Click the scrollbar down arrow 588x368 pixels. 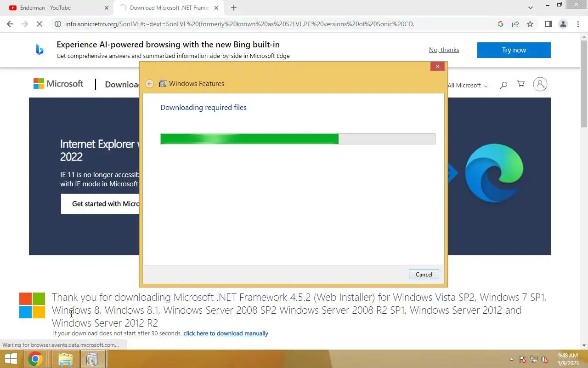(584, 345)
